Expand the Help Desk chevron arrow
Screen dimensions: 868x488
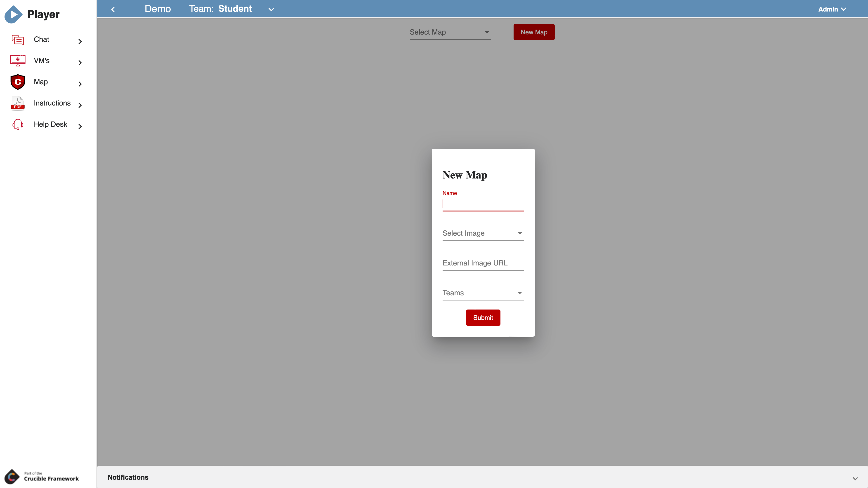[x=80, y=126]
